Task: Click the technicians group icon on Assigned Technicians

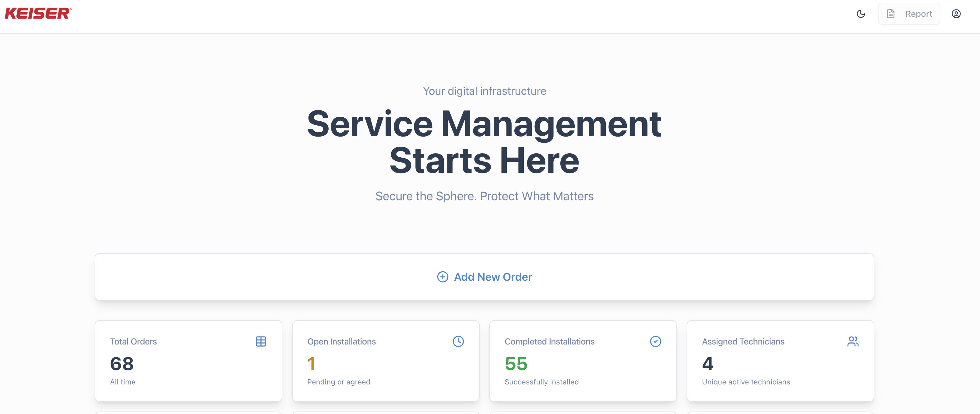Action: (x=853, y=341)
